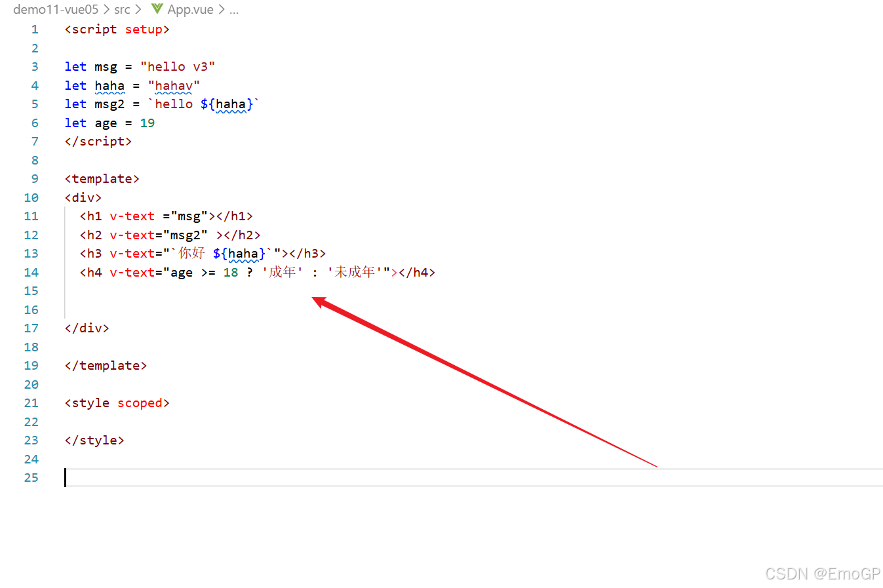
Task: Click the closing </script> tag
Action: tap(98, 142)
